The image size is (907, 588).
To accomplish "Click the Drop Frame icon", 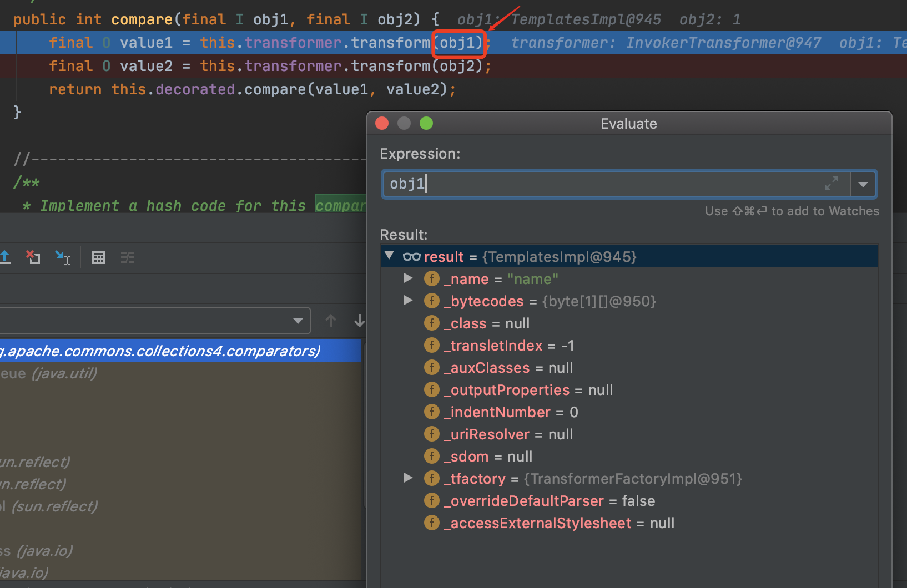I will point(33,257).
